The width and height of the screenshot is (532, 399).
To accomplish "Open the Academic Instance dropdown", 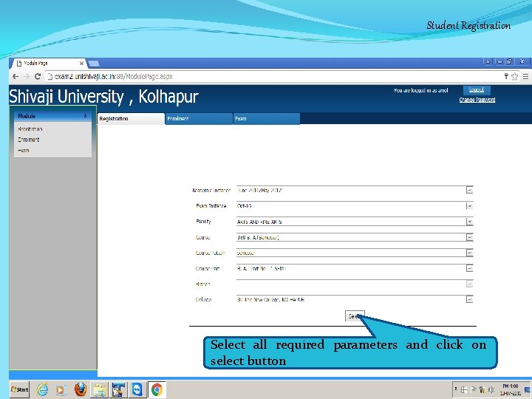I will pos(470,191).
